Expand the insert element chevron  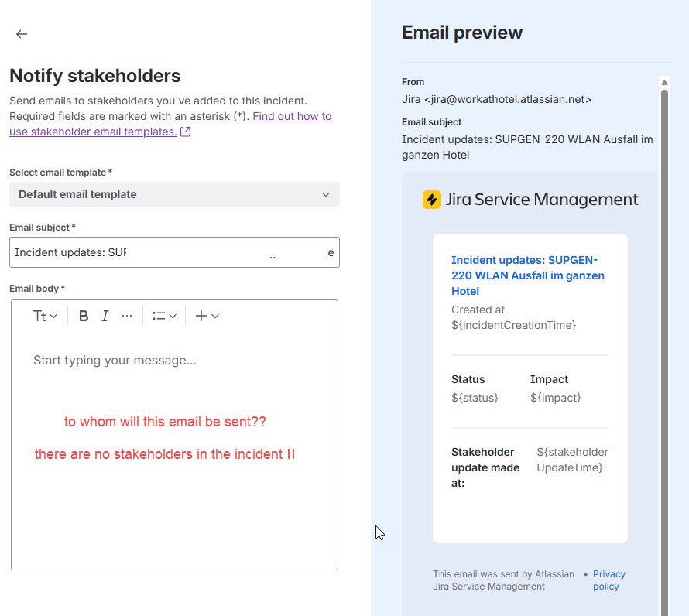coord(214,315)
